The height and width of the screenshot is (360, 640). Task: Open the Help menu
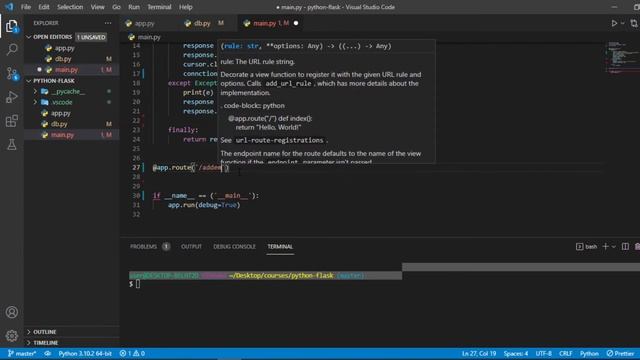point(186,7)
